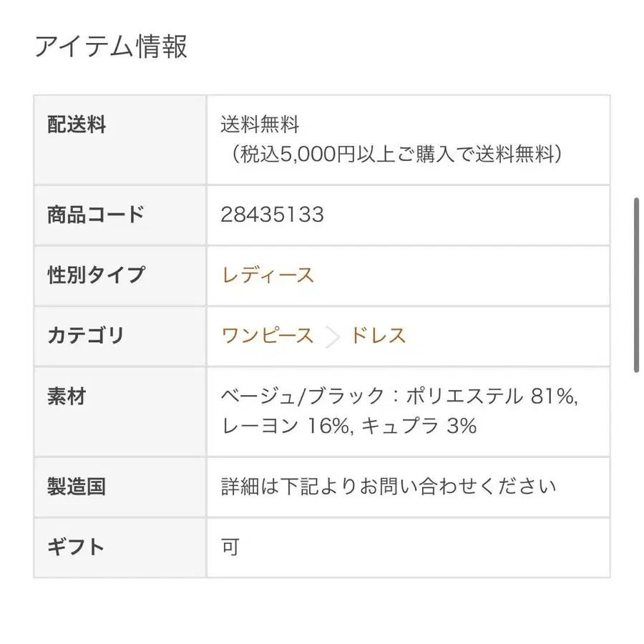644x644 pixels.
Task: Click the 税込5,000円以上 free shipping note
Action: (395, 154)
